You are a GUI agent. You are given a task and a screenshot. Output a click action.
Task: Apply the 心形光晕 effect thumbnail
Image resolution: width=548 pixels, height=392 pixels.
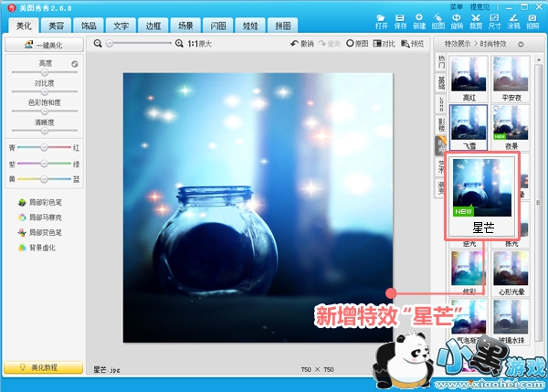511,273
